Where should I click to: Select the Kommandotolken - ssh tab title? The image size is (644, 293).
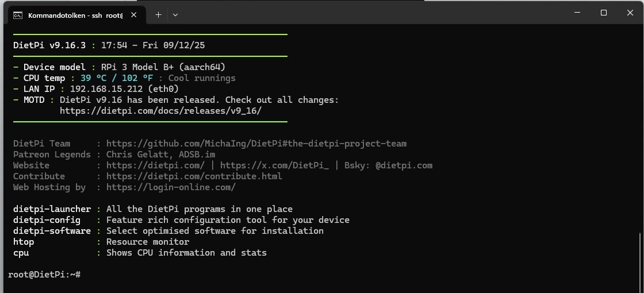[x=75, y=15]
